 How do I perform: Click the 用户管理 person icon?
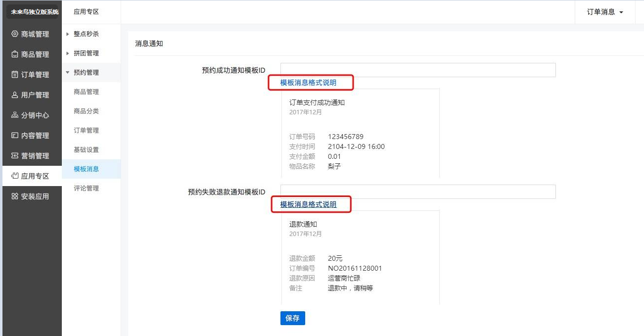tap(15, 95)
